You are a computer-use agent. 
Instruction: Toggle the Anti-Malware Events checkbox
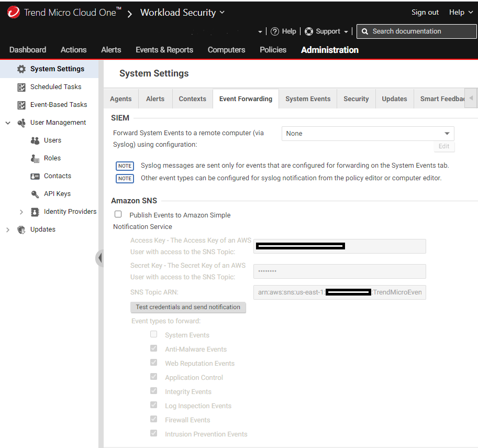(x=153, y=348)
